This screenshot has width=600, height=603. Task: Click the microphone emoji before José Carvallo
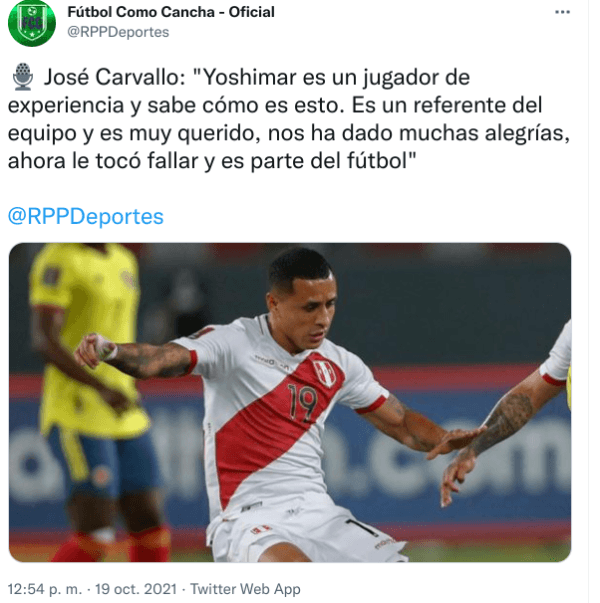coord(23,77)
